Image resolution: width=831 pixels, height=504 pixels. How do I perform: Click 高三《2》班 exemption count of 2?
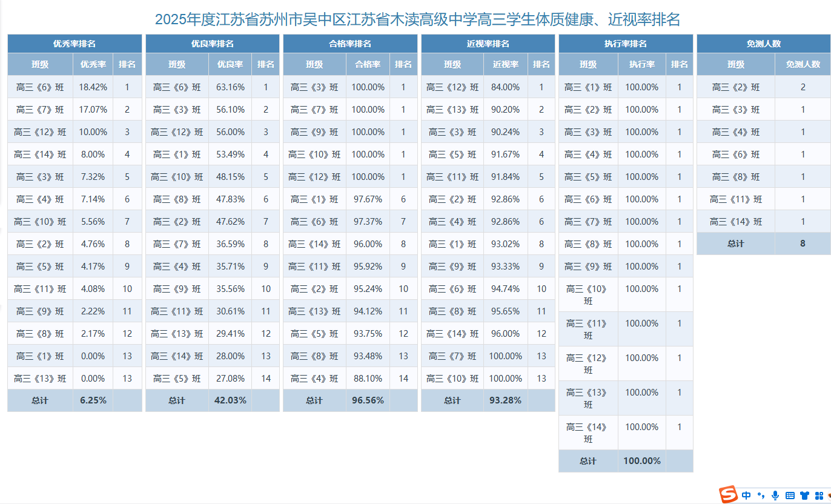(x=803, y=87)
